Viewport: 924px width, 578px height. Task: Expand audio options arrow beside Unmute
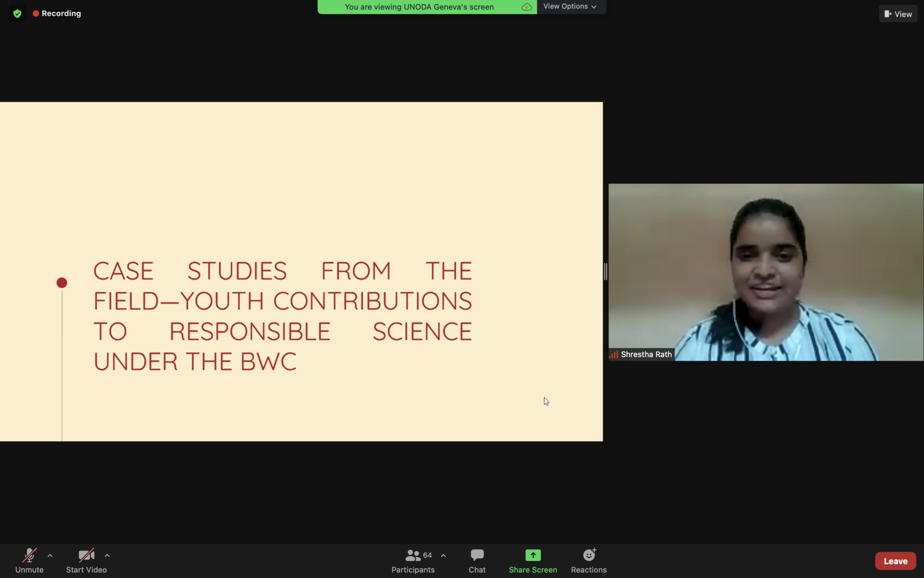pos(50,555)
